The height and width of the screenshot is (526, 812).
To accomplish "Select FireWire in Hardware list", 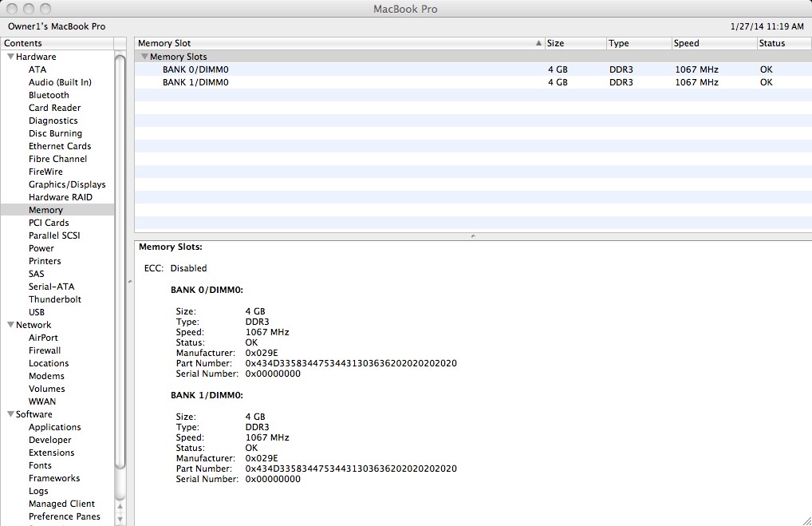I will point(45,172).
